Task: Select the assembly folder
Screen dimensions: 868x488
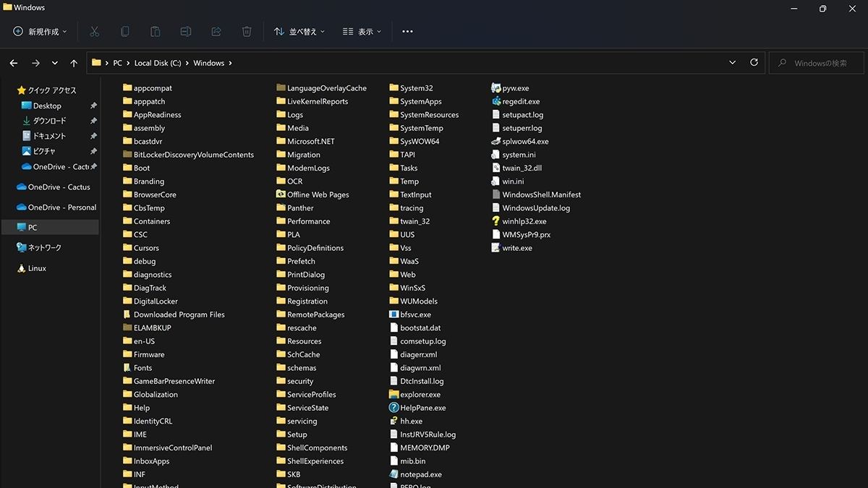Action: (x=144, y=128)
